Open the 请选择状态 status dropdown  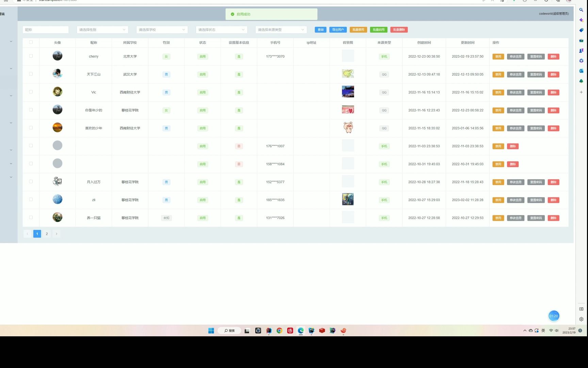pyautogui.click(x=222, y=30)
